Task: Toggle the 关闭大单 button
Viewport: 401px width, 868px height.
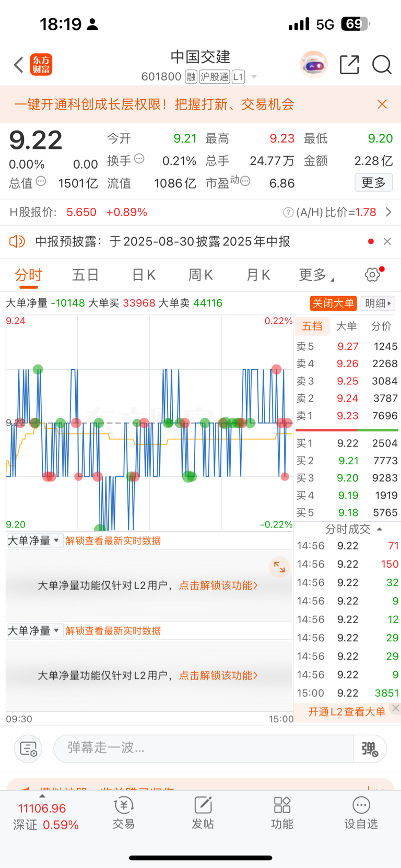Action: [x=333, y=303]
